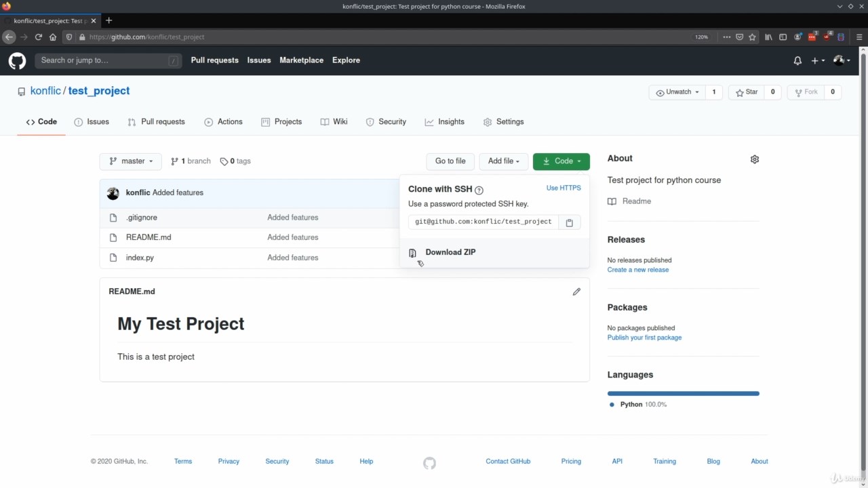This screenshot has height=488, width=868.
Task: Open the Code tab
Action: coord(41,122)
